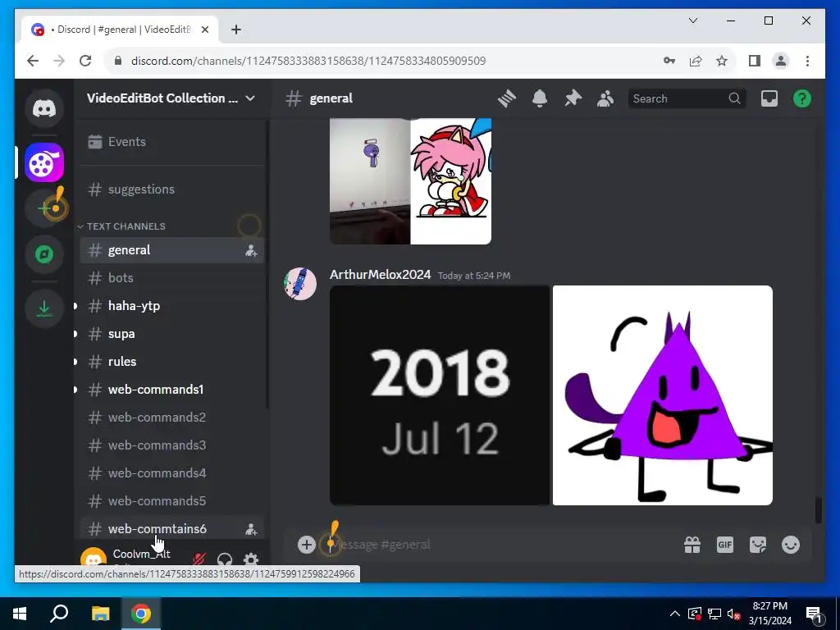Reload the Discord page
Screen dimensions: 840x630
click(x=85, y=61)
